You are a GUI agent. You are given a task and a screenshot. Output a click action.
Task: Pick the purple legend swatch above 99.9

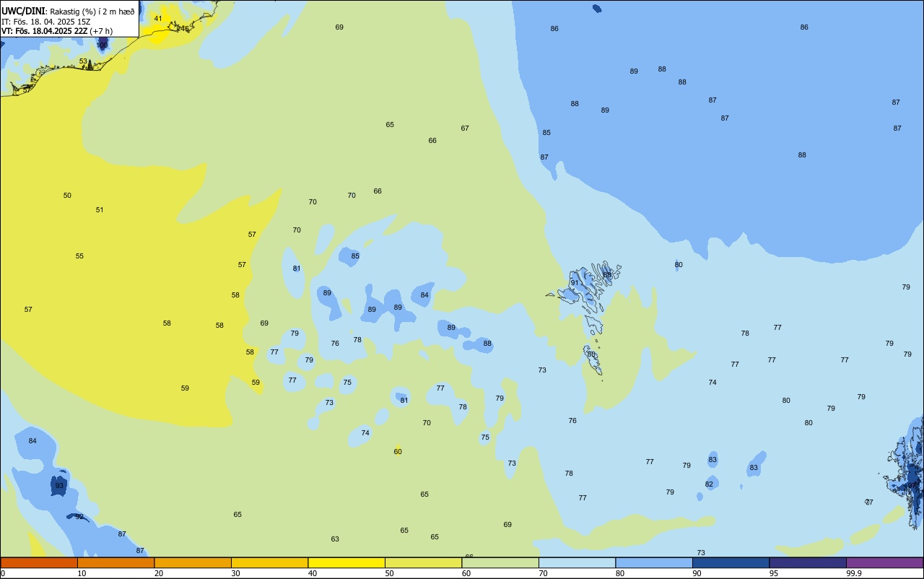click(884, 562)
